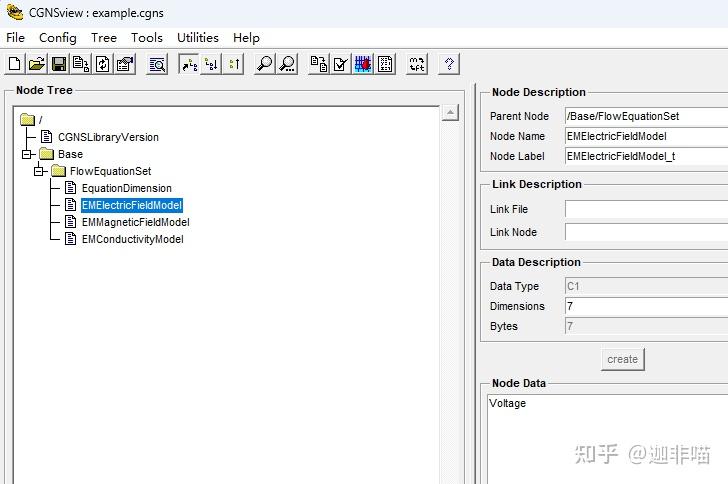Click the EMConductivityModel document icon

click(x=71, y=239)
